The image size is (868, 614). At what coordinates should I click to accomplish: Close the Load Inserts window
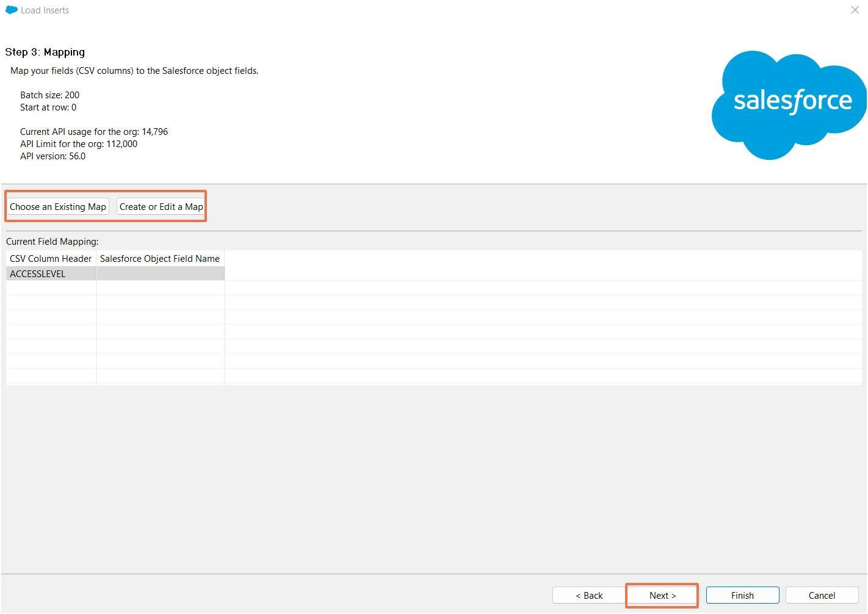pos(855,10)
